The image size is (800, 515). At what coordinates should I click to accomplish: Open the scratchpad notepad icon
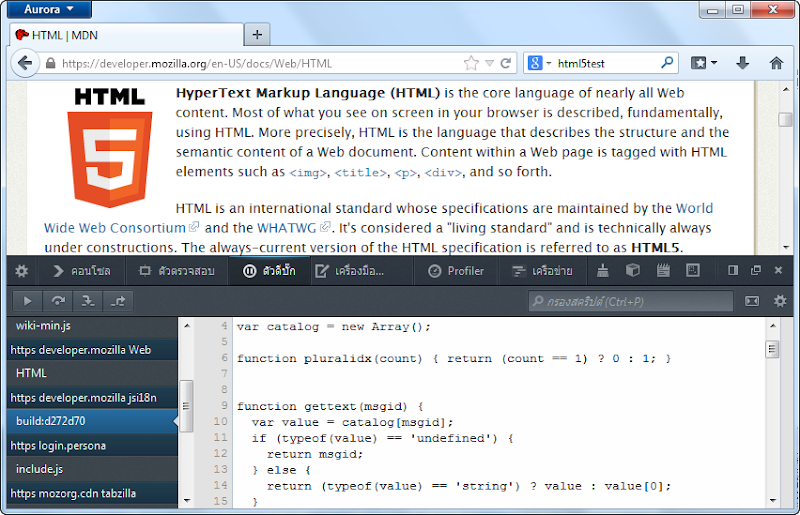(663, 271)
